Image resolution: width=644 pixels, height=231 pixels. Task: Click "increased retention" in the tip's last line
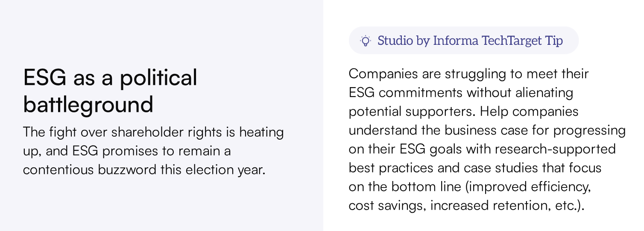pos(489,205)
